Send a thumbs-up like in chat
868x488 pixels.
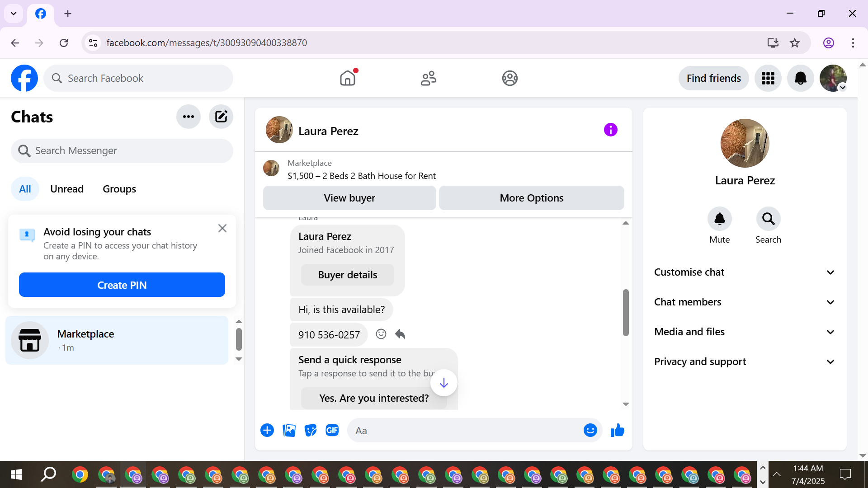617,431
